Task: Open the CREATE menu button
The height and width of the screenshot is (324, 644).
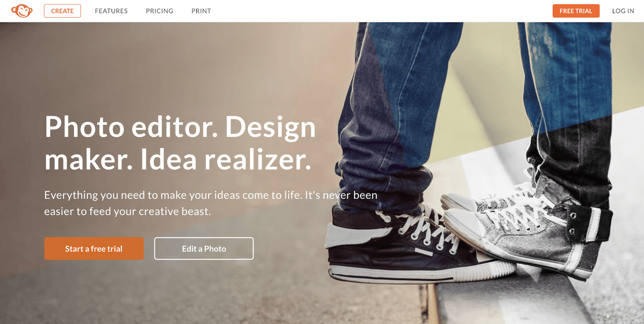Action: (x=62, y=11)
